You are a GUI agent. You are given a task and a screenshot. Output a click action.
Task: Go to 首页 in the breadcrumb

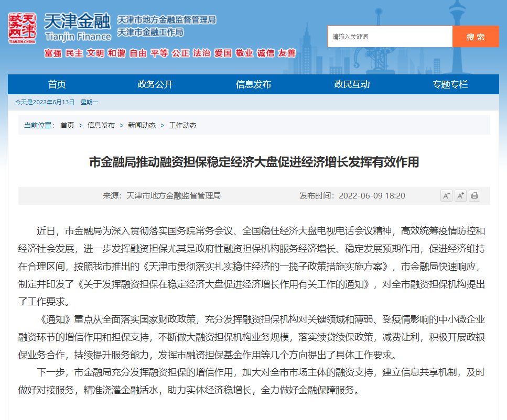(x=67, y=125)
